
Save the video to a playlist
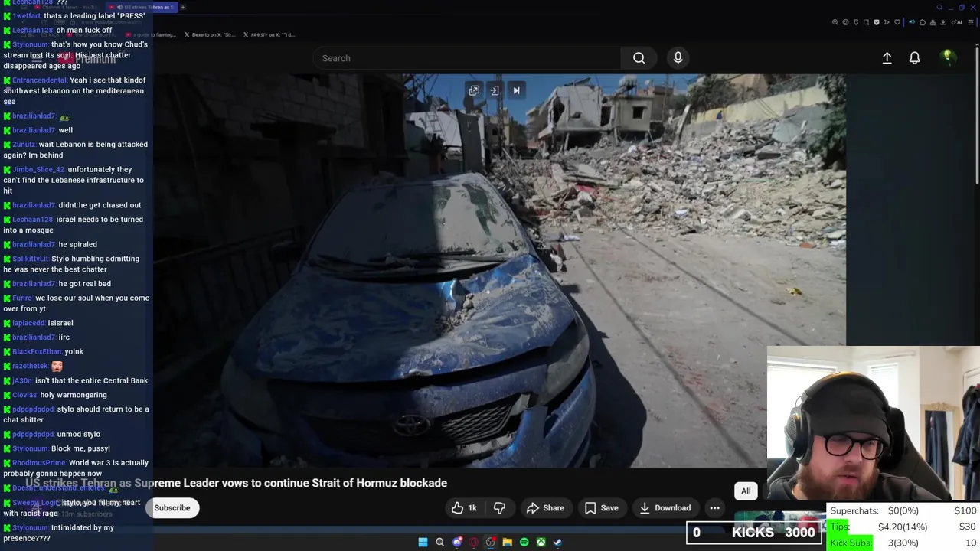click(x=601, y=507)
